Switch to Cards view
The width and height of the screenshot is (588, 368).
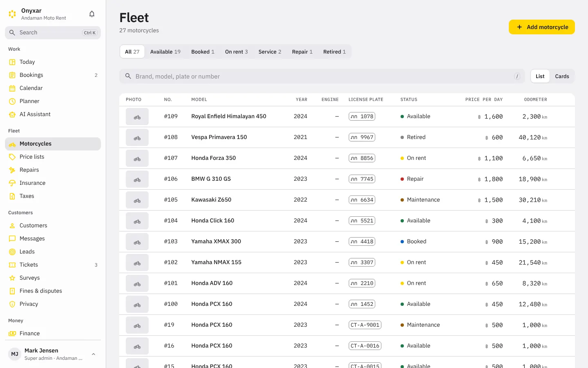(562, 76)
